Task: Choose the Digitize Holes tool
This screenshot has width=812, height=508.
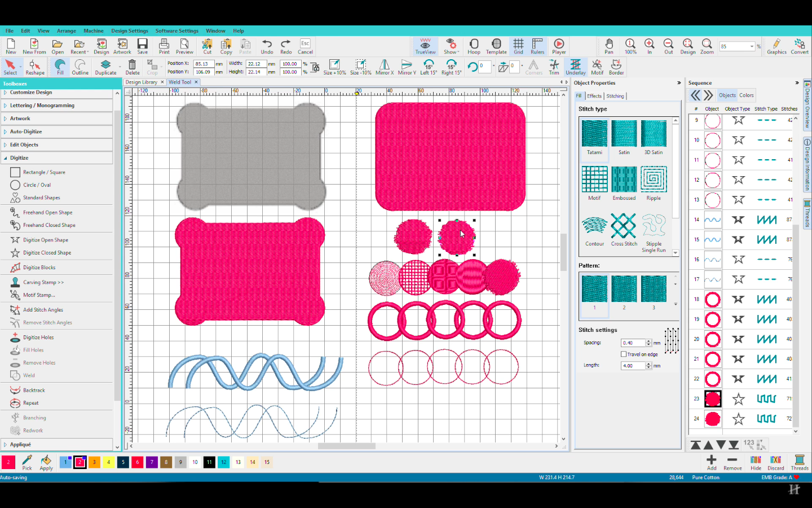Action: pos(38,338)
